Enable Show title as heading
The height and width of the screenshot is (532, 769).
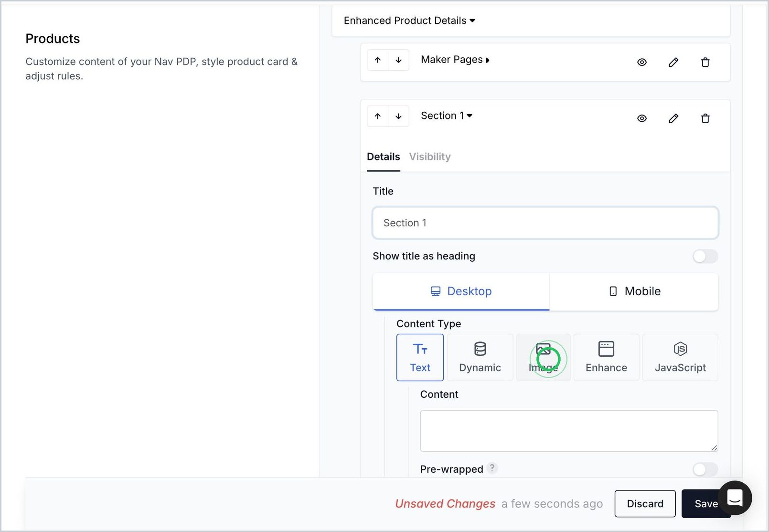[705, 256]
